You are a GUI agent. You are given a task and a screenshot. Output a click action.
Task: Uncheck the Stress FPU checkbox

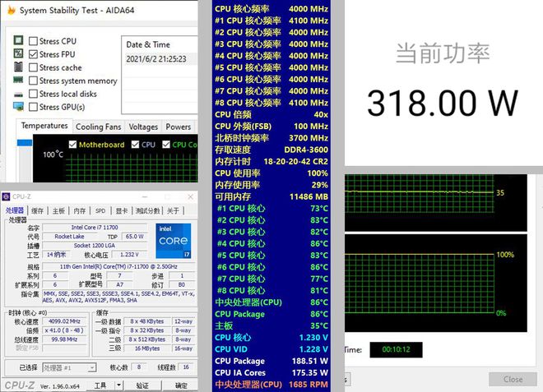pos(33,54)
